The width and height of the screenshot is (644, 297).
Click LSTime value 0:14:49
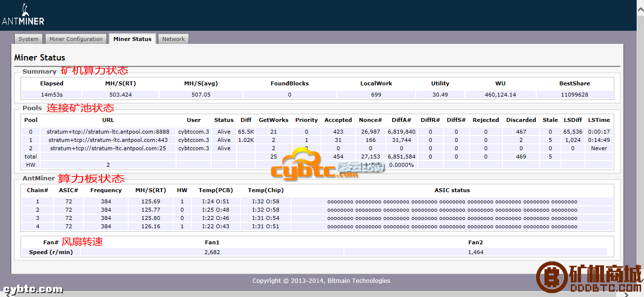click(599, 140)
